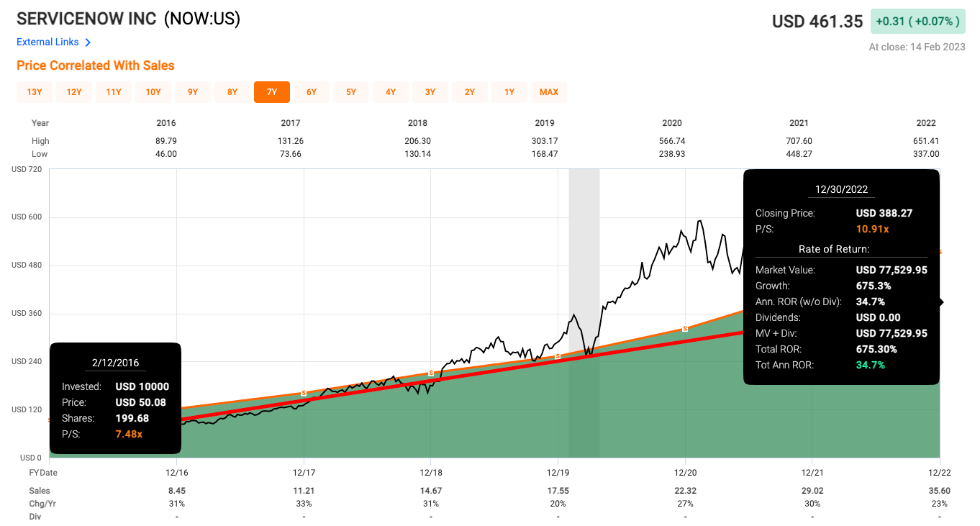Click the tooltip Market Value USD 77,529.95
980x526 pixels.
point(891,270)
